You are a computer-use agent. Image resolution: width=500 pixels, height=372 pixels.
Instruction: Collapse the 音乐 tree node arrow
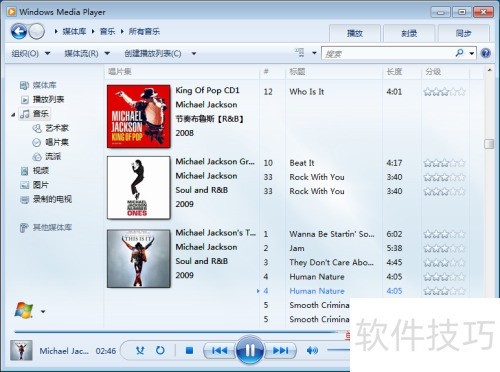coord(13,115)
